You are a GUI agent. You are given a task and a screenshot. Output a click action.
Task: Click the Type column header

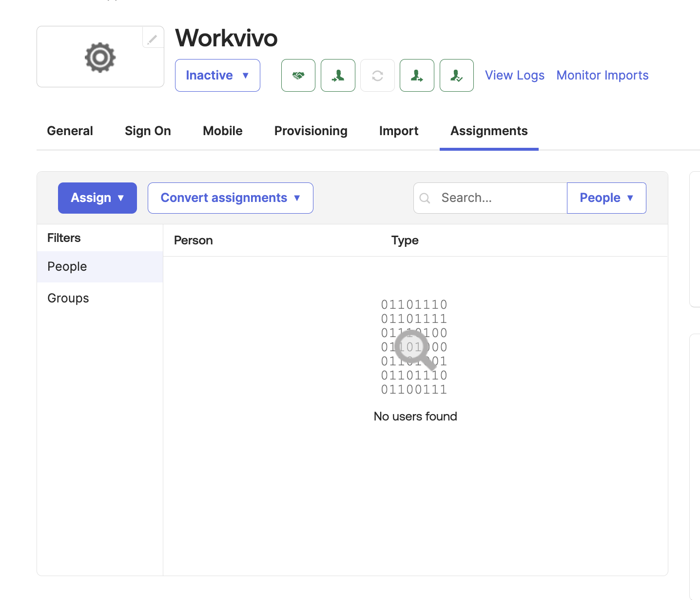point(405,240)
